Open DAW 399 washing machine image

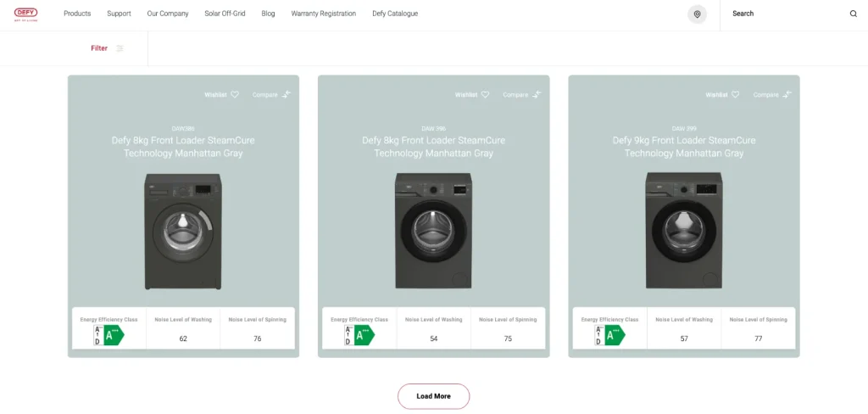coord(684,231)
